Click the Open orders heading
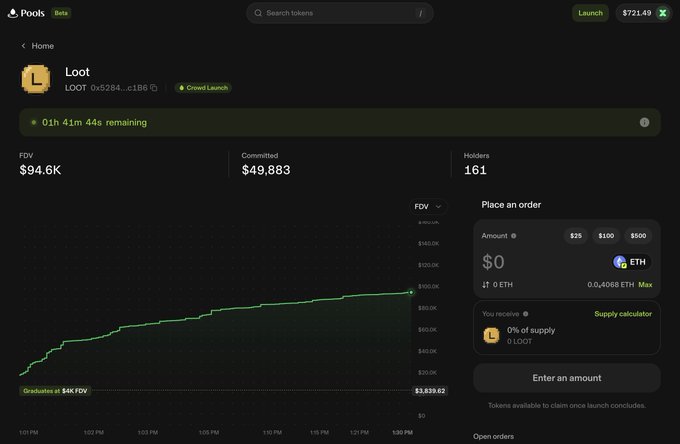 (494, 436)
